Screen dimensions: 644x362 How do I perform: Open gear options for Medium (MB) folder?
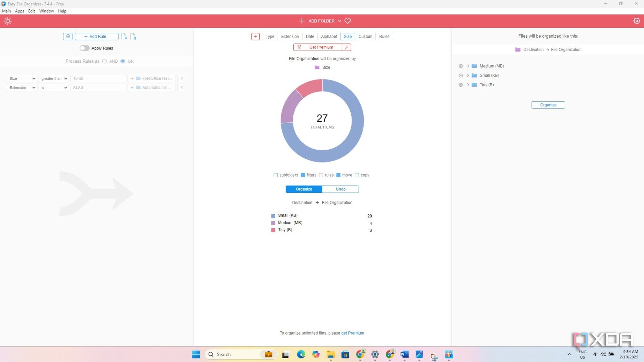pyautogui.click(x=461, y=66)
